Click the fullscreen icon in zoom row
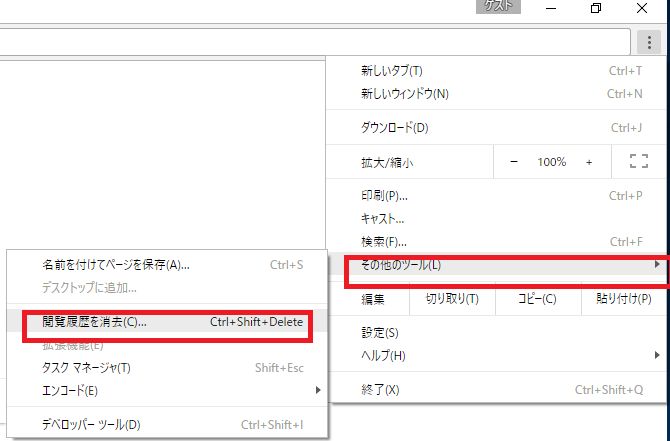 tap(639, 161)
